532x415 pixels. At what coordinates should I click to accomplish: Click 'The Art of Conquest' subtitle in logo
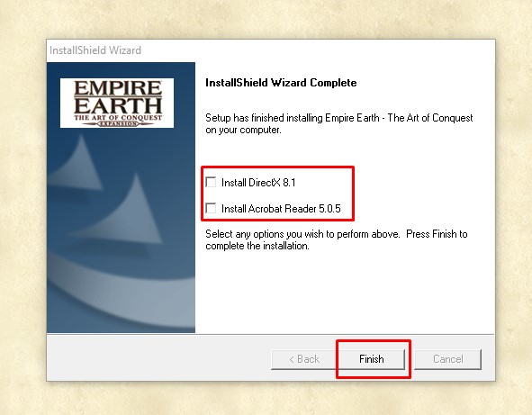118,118
